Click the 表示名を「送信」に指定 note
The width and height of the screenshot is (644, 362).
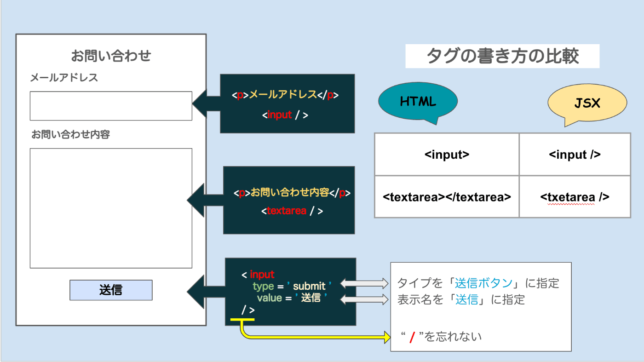461,300
